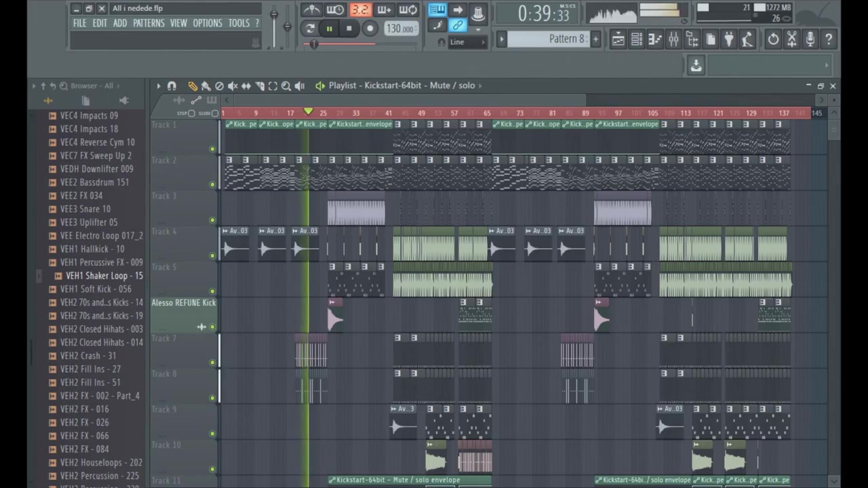
Task: Mute Track 1 via its green light
Action: (212, 149)
